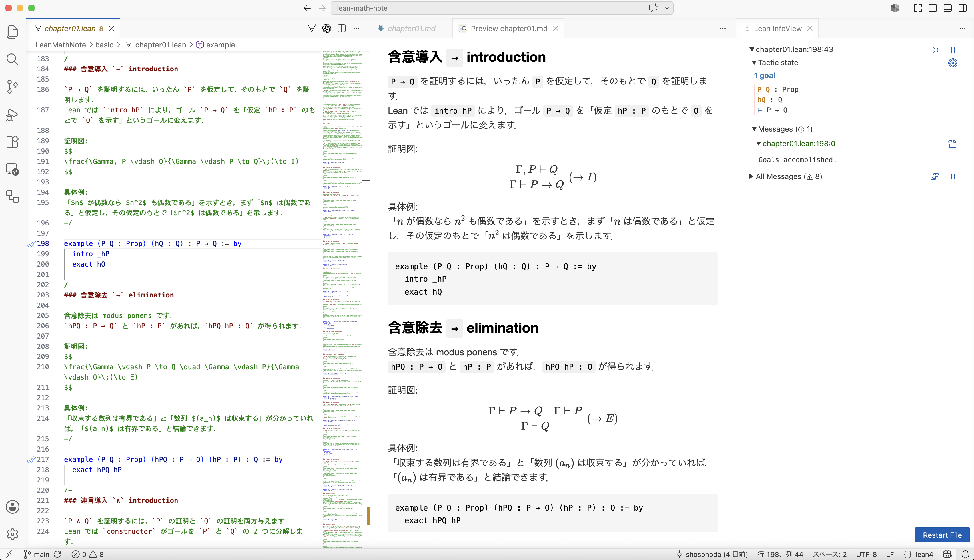This screenshot has height=560, width=974.
Task: Open the Explorer view in activity bar
Action: tap(12, 32)
